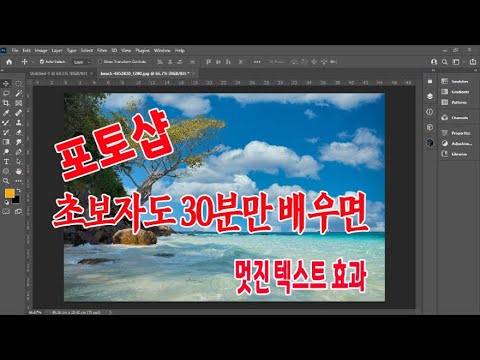480x360 pixels.
Task: Collapse the left toolbar double-arrow
Action: (2, 70)
